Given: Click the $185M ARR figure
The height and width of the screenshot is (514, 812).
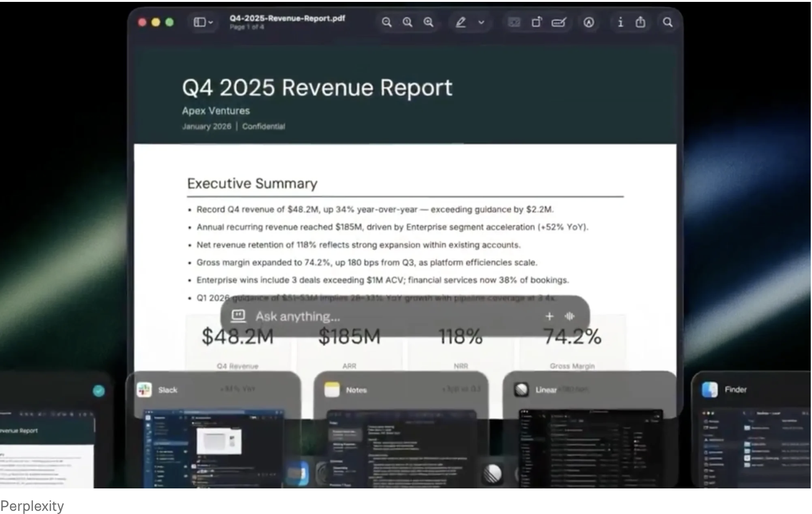Looking at the screenshot, I should pyautogui.click(x=349, y=337).
